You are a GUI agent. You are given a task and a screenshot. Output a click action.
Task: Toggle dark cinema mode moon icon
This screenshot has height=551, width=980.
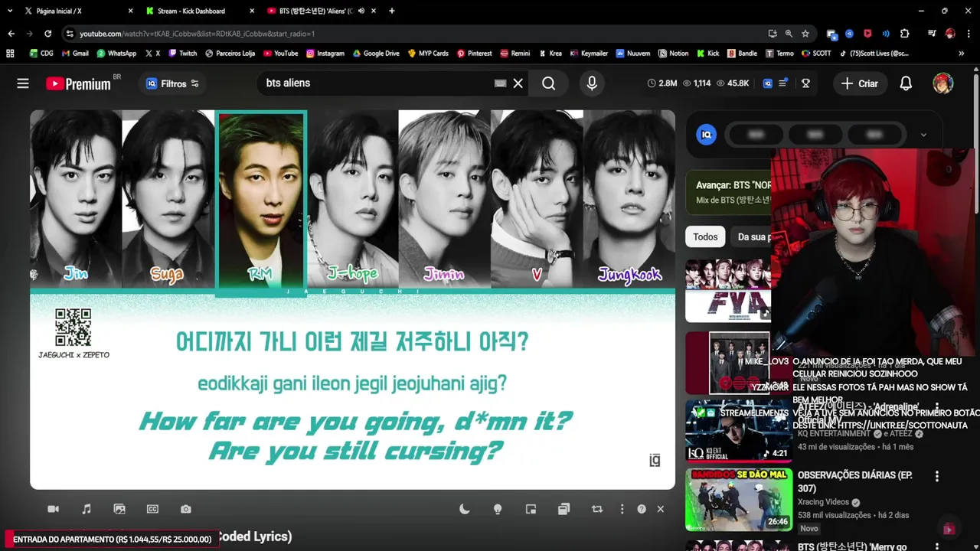coord(465,509)
